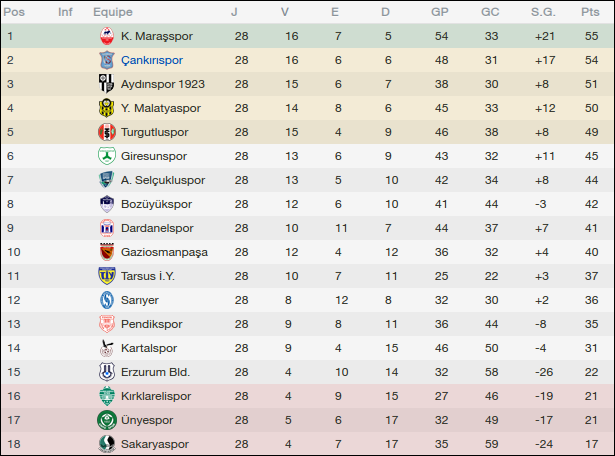Click the Kırklarelispor club crest icon
615x456 pixels.
tap(107, 396)
